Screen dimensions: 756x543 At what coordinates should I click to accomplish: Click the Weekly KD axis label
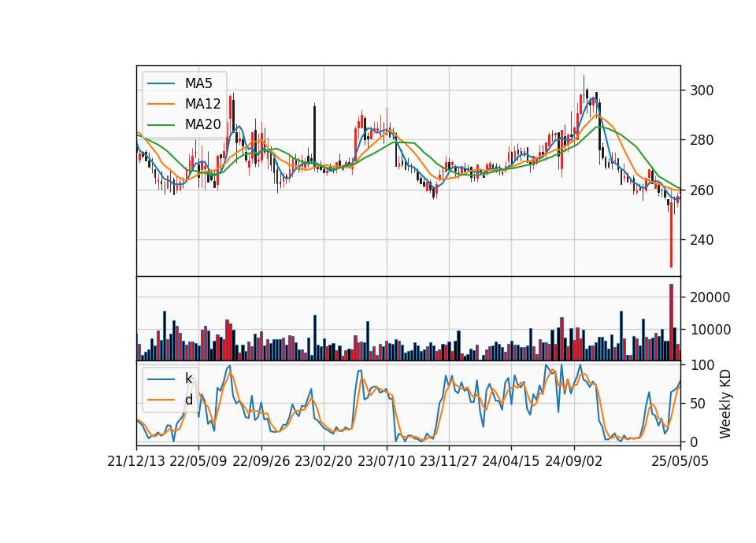click(x=725, y=404)
